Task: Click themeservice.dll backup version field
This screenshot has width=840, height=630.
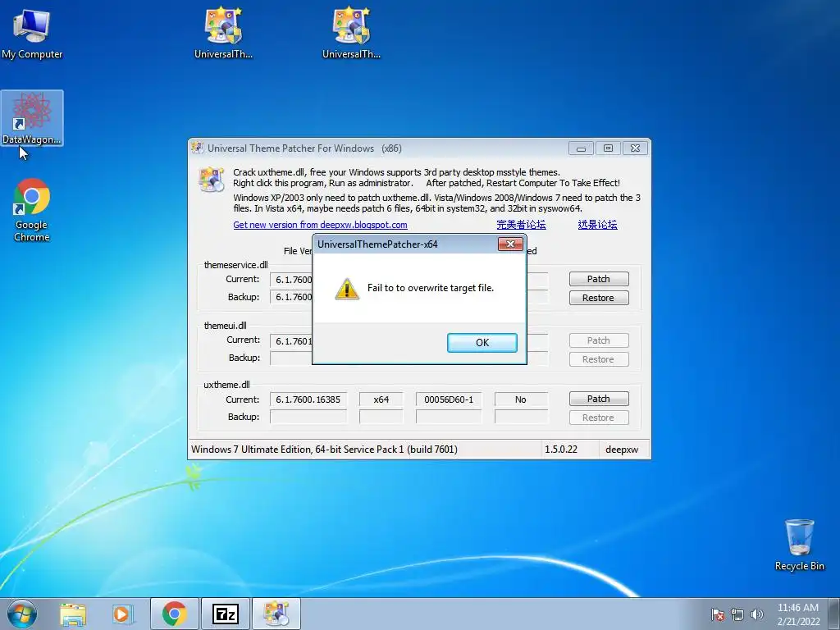Action: coord(291,297)
